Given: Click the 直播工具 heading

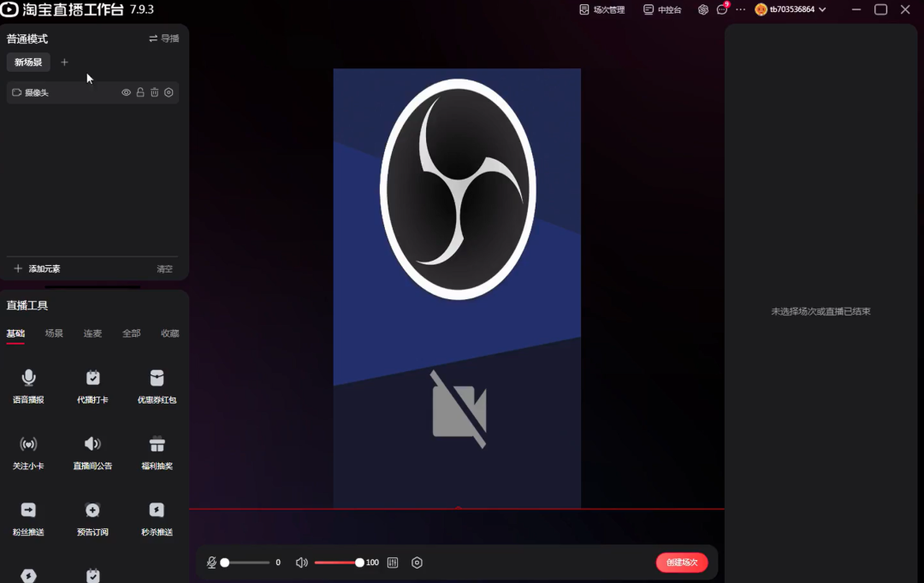Looking at the screenshot, I should click(27, 305).
